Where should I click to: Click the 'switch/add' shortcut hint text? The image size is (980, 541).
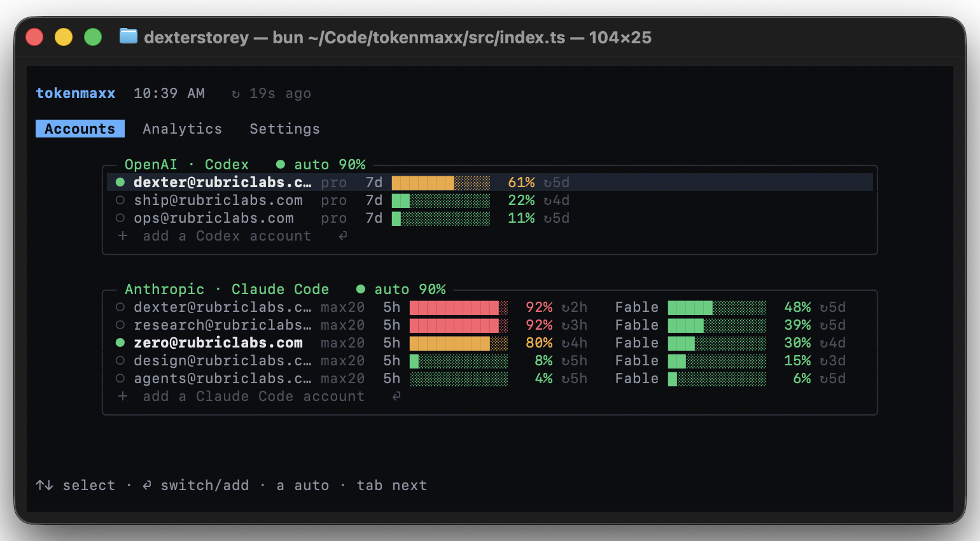click(205, 486)
